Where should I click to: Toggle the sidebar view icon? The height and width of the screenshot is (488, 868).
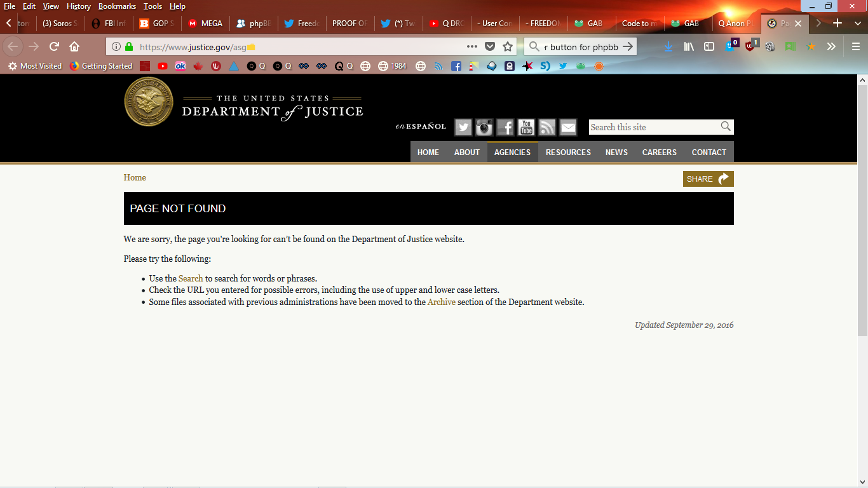(x=709, y=46)
